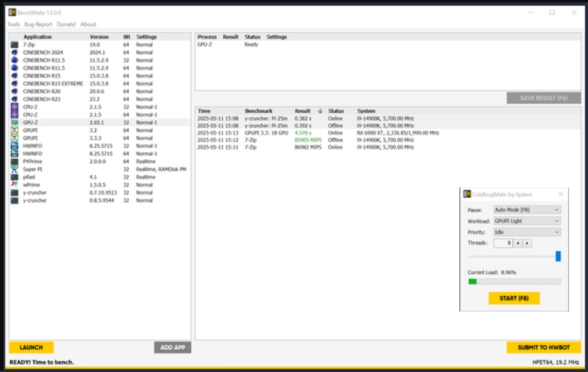The height and width of the screenshot is (372, 588).
Task: Select the 0.392 s y-cruncher result
Action: [x=388, y=126]
